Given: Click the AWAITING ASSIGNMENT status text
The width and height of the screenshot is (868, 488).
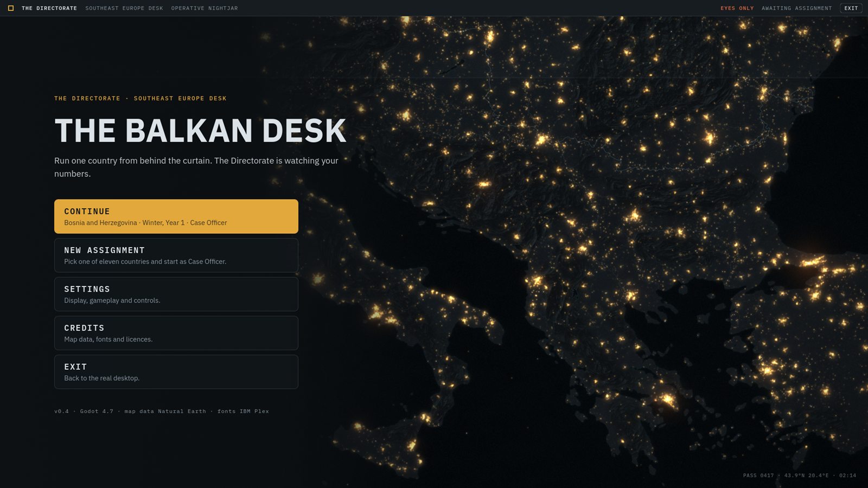Looking at the screenshot, I should [x=797, y=8].
